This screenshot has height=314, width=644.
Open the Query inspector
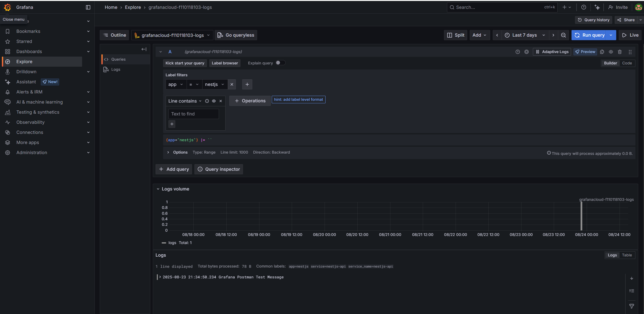click(218, 169)
